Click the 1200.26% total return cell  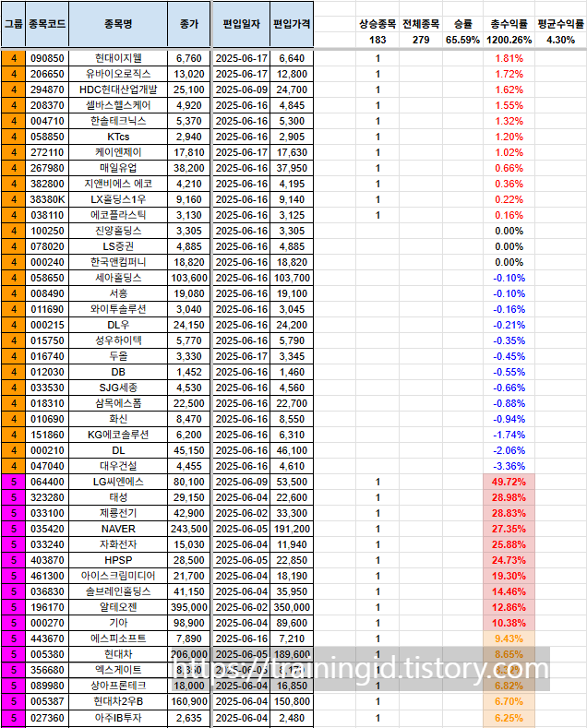(x=509, y=40)
